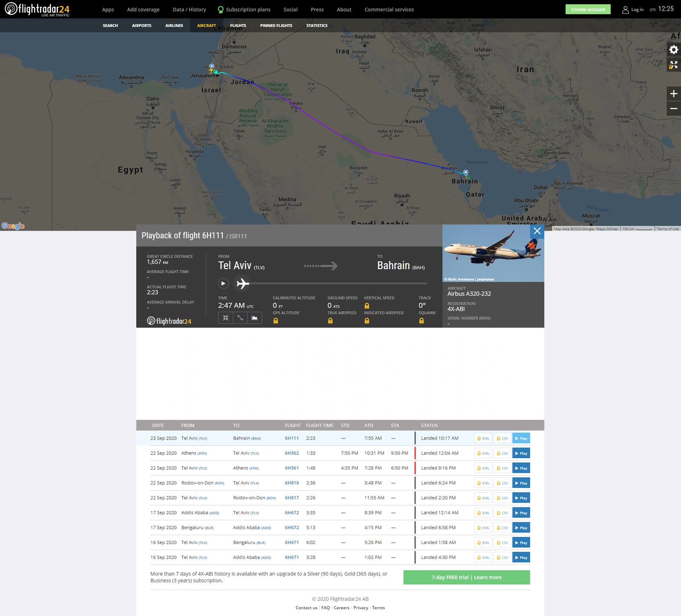The height and width of the screenshot is (616, 681).
Task: Click the locked true airspeed icon
Action: pyautogui.click(x=330, y=321)
